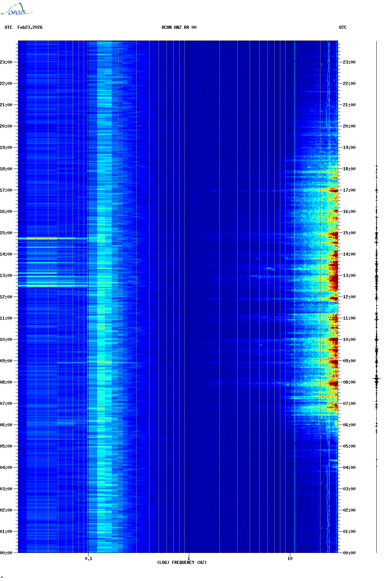Viewport: 392px width, 581px height.
Task: Click the 19:00 label on the right time axis
Action: [349, 148]
